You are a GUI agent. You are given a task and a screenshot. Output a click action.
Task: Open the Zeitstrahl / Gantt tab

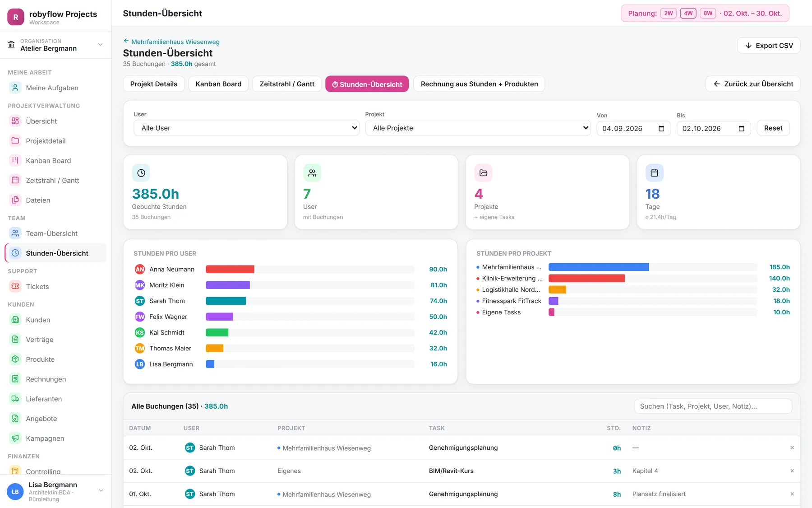(x=287, y=84)
